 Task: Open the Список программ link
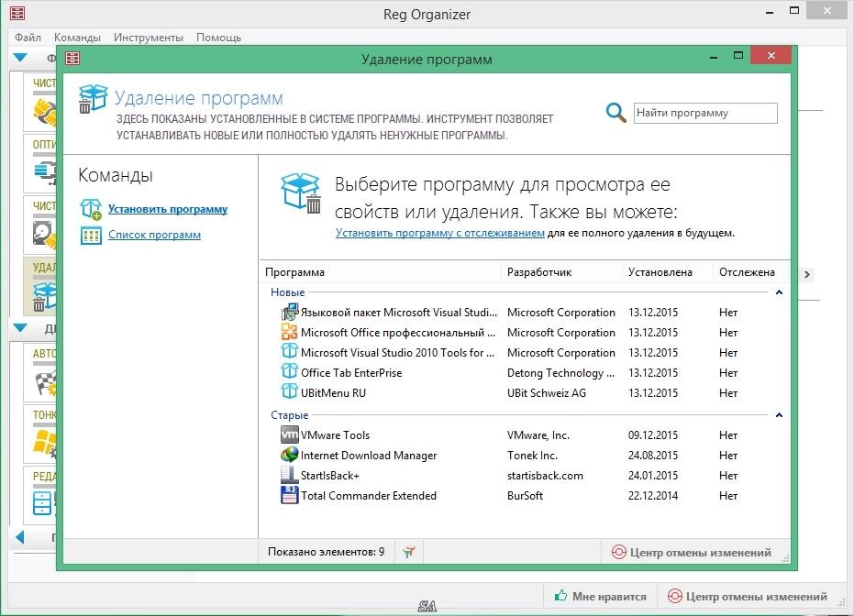click(x=154, y=235)
